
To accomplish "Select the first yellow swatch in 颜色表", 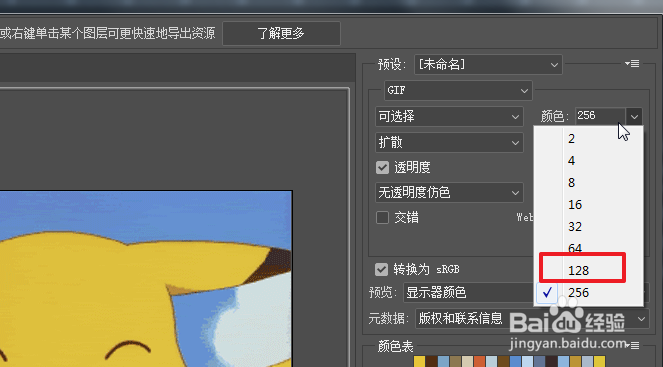I will pos(419,362).
